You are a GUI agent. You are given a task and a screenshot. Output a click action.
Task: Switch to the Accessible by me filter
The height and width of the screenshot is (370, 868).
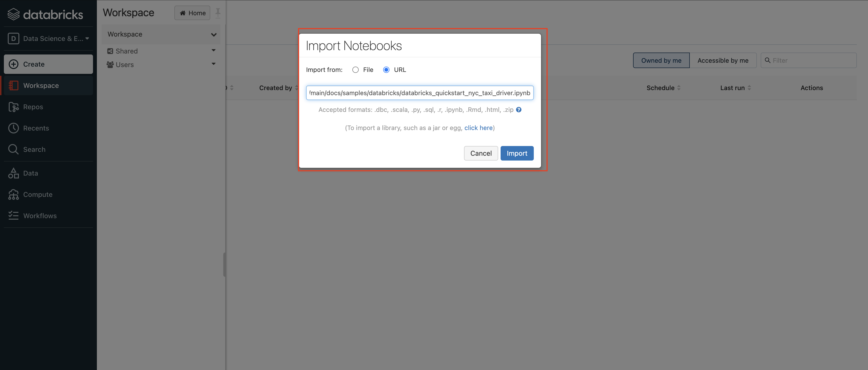coord(723,60)
